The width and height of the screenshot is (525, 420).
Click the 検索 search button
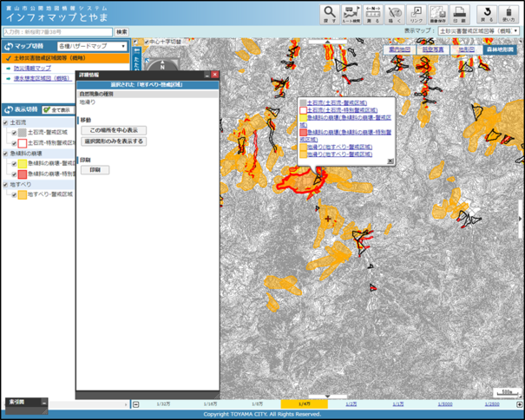121,32
